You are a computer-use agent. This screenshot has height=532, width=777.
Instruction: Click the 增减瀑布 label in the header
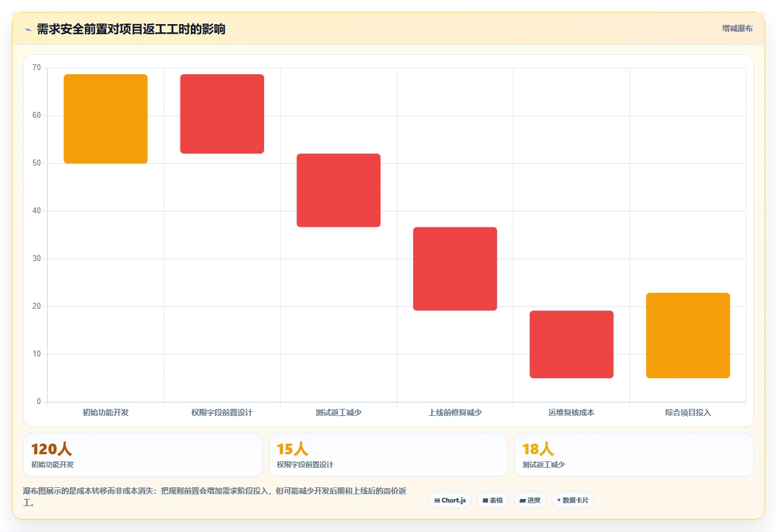738,28
